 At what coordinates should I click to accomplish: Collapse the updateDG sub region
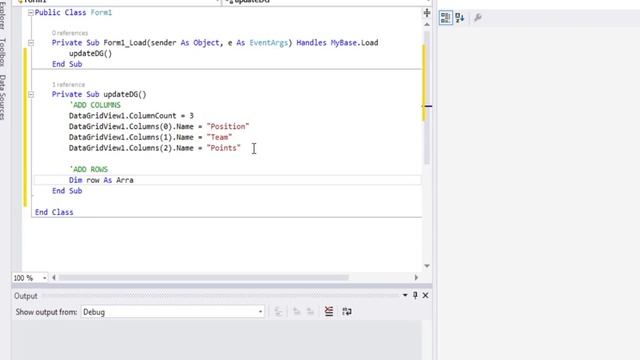[31, 94]
